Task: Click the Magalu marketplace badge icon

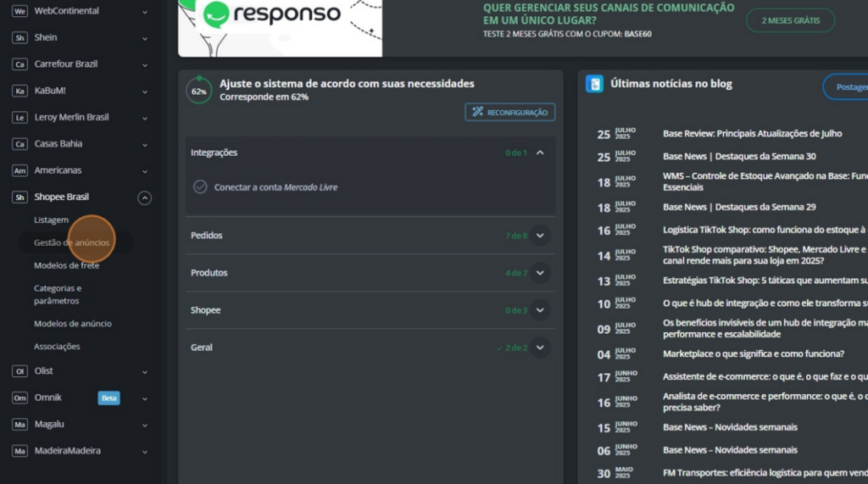Action: pos(19,424)
